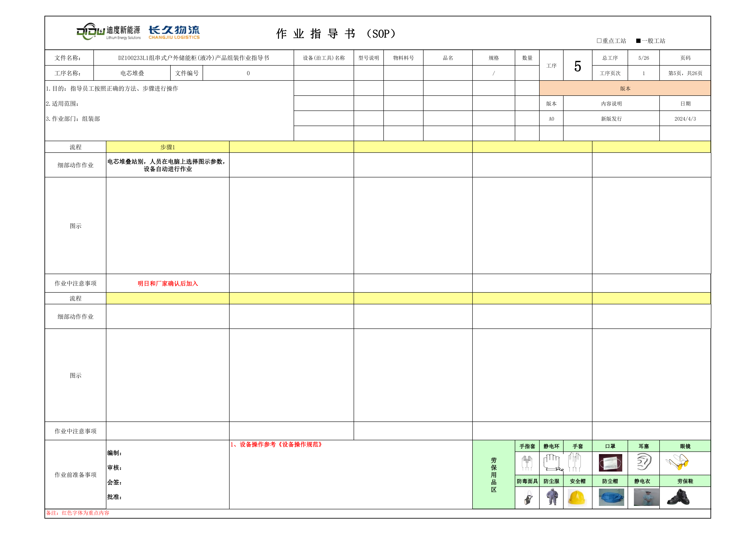The image size is (756, 535).
Task: Click the 长久物流 Changjiu Logistics logo
Action: click(174, 32)
